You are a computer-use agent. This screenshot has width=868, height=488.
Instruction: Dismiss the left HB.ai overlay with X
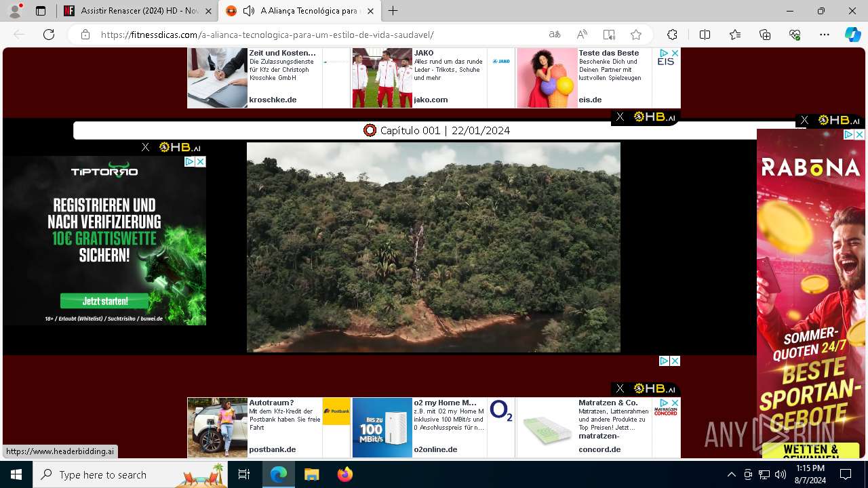145,147
